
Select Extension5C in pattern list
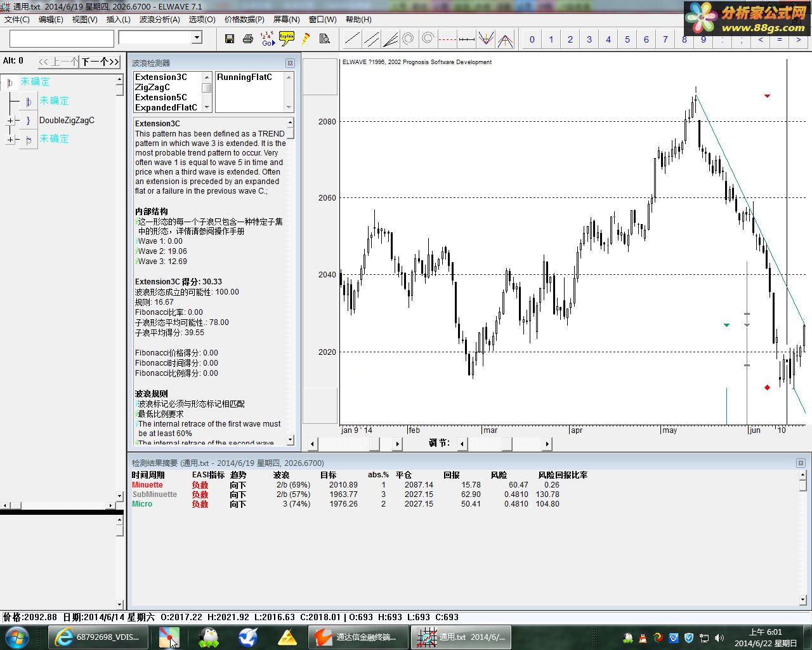click(161, 97)
